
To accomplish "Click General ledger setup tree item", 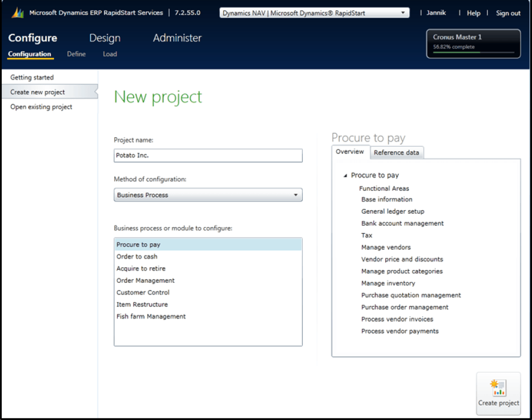I will [x=393, y=211].
